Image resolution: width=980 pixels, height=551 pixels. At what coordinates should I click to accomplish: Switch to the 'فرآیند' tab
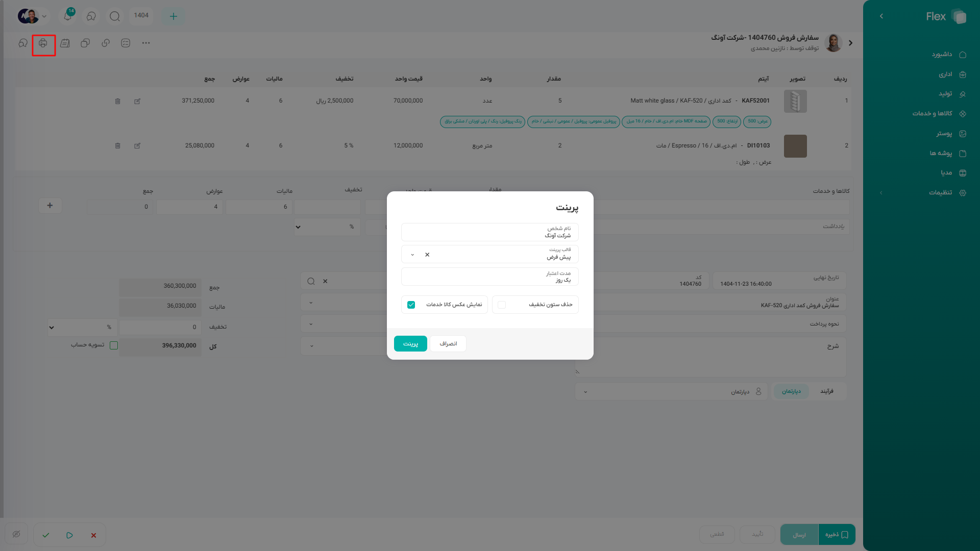(x=827, y=391)
